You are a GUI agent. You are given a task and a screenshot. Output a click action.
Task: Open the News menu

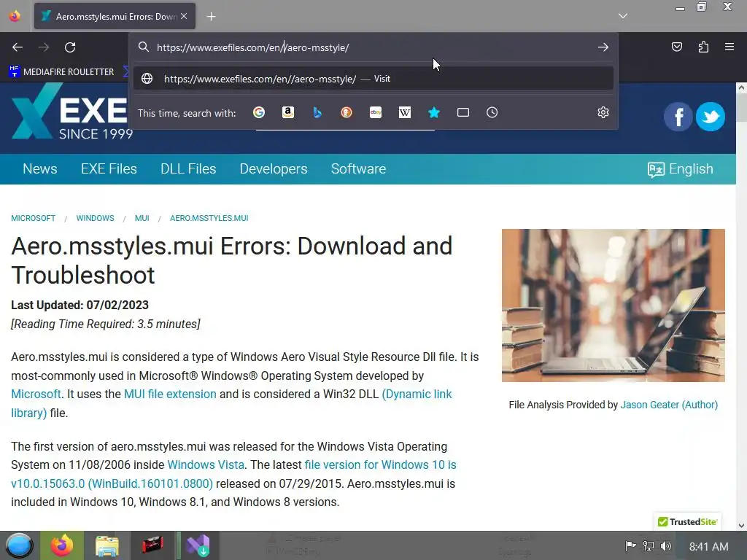pos(40,169)
